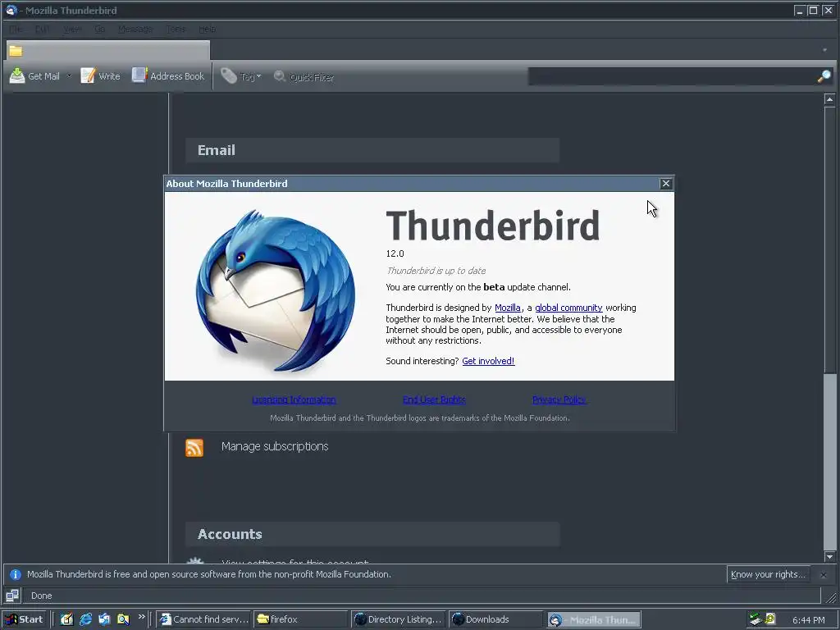Screen dimensions: 840x630
Task: Select the folder tab
Action: pyautogui.click(x=107, y=51)
